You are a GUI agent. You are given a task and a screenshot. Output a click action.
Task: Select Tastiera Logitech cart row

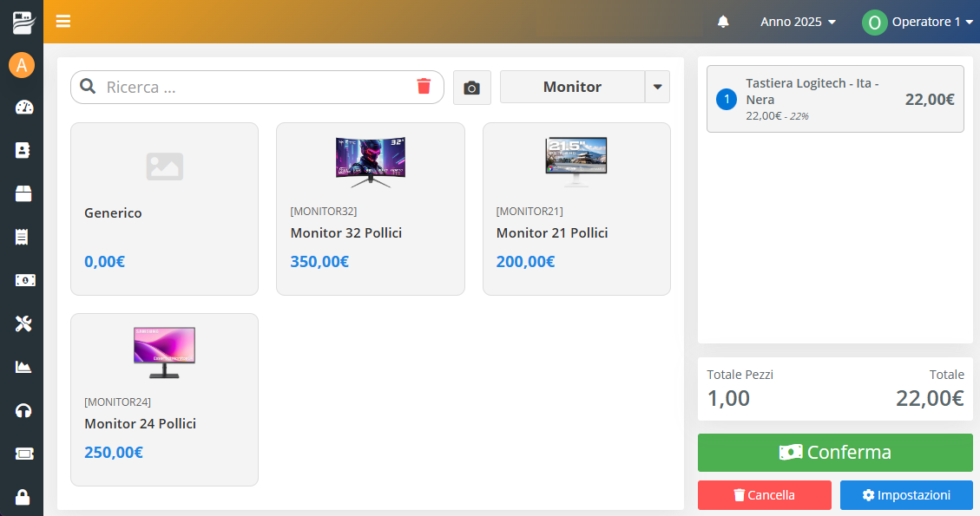tap(835, 99)
